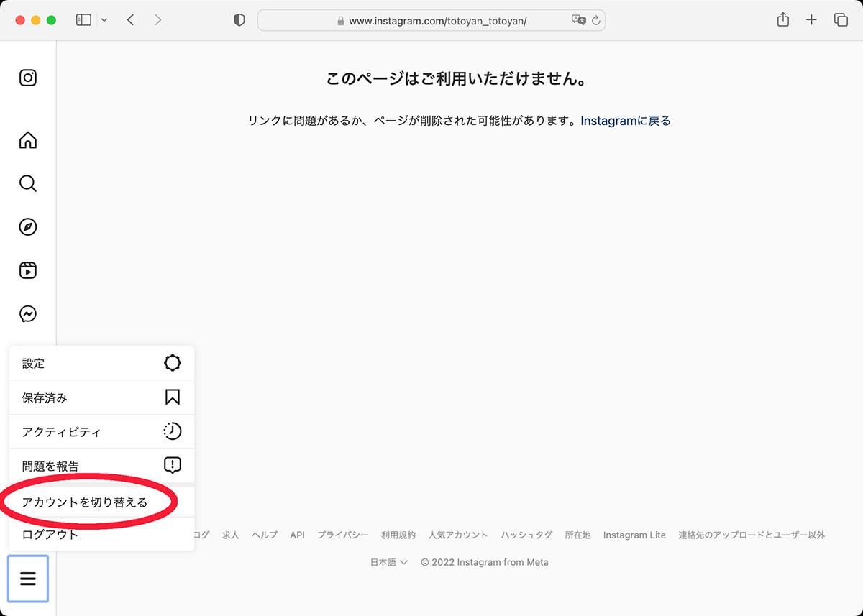Toggle Safari sidebar button
The image size is (863, 616).
83,20
